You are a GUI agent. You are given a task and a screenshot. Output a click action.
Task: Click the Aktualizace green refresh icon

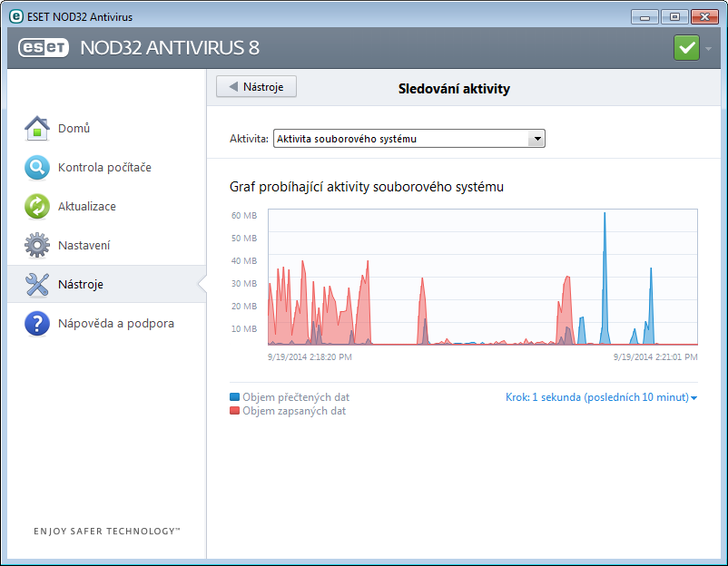(x=37, y=207)
